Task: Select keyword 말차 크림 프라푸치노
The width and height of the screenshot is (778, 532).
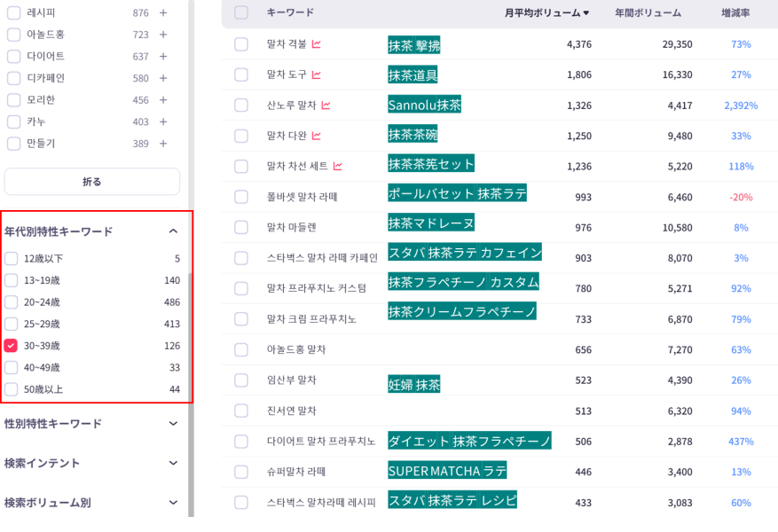Action: pyautogui.click(x=311, y=319)
